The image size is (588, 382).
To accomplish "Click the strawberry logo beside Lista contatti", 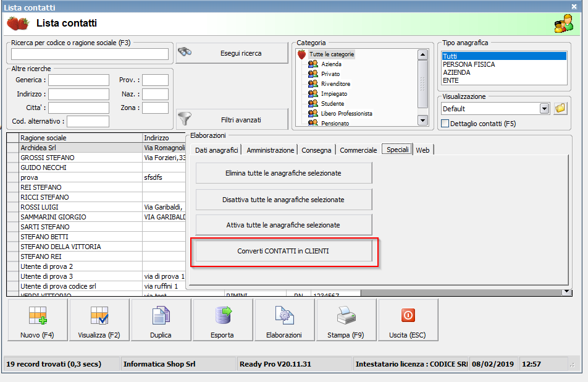I will (18, 23).
